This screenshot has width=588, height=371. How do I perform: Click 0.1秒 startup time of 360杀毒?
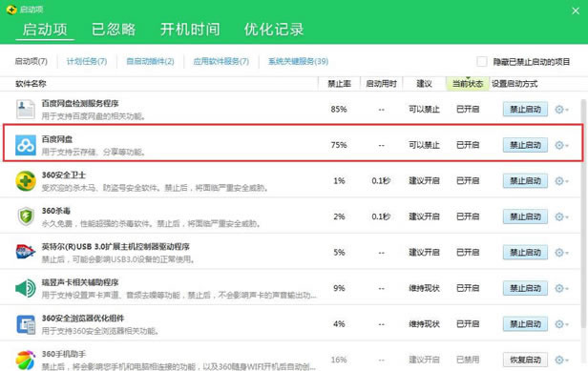(381, 216)
